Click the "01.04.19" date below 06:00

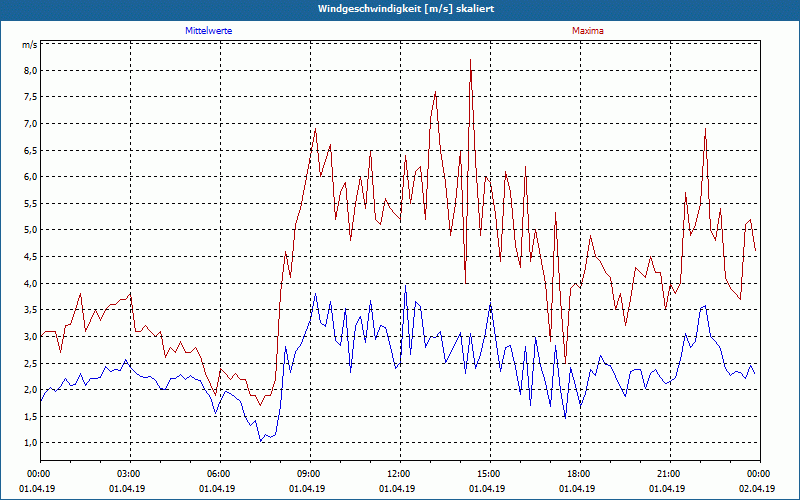pos(217,489)
